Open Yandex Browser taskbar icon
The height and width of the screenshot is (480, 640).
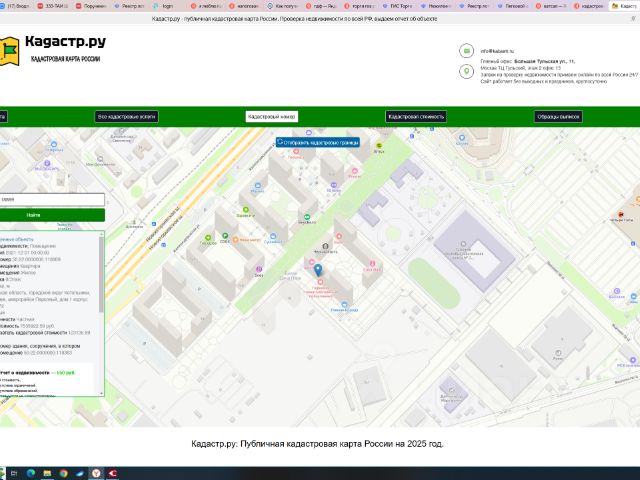coord(96,473)
